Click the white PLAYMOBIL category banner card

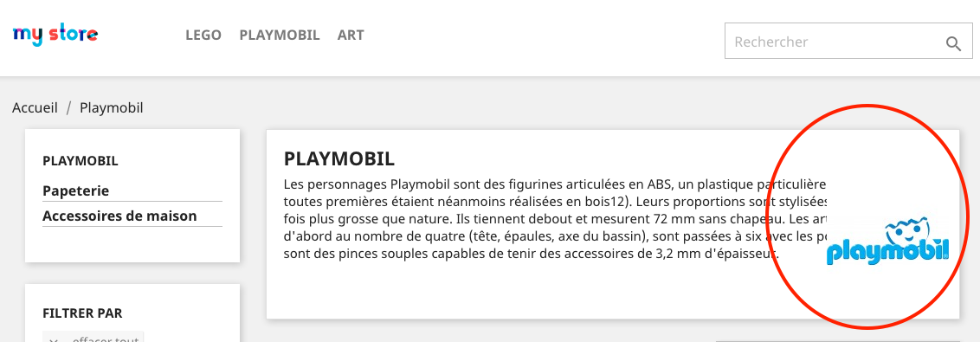[613, 224]
